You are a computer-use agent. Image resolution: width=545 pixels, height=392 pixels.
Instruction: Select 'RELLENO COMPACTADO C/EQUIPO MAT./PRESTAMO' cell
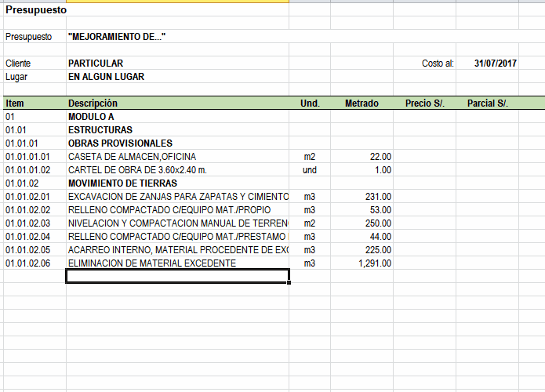click(x=177, y=237)
